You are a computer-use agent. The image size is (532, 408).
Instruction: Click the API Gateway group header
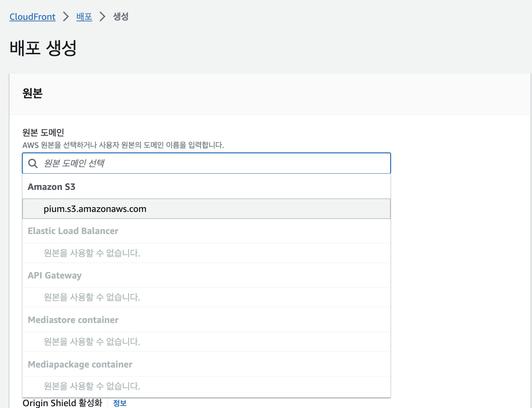coord(55,276)
